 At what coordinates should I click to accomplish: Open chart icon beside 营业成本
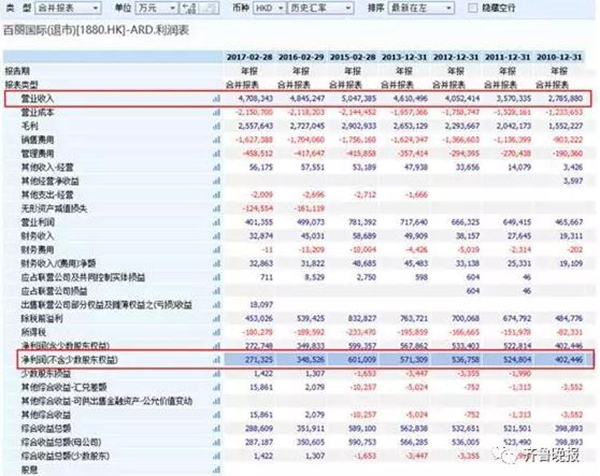214,115
